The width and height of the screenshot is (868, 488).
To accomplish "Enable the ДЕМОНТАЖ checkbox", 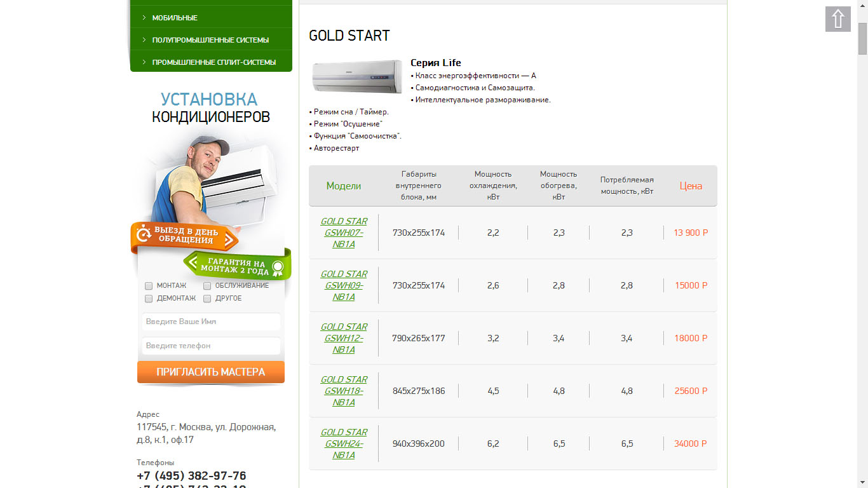I will click(148, 298).
